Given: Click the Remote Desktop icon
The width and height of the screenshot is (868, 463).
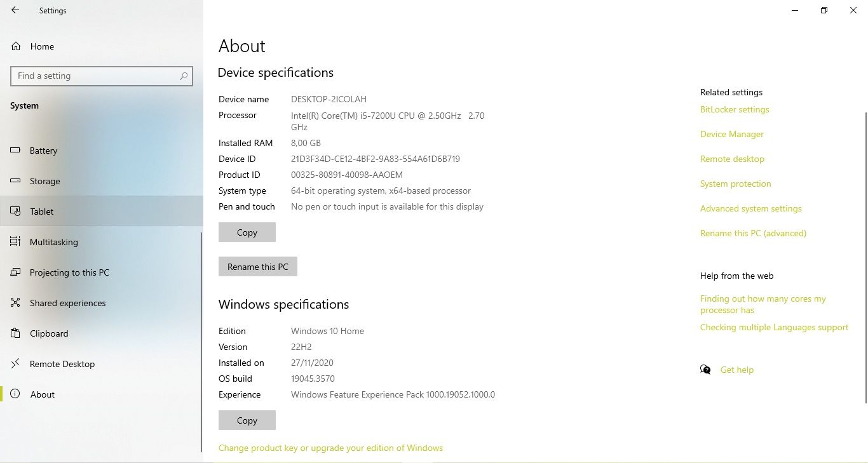Looking at the screenshot, I should 16,364.
